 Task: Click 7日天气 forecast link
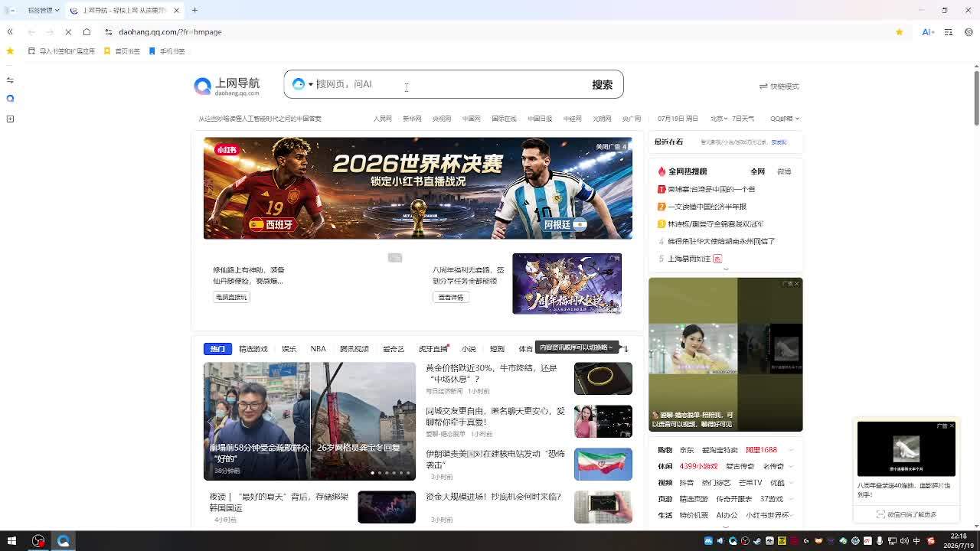point(743,119)
